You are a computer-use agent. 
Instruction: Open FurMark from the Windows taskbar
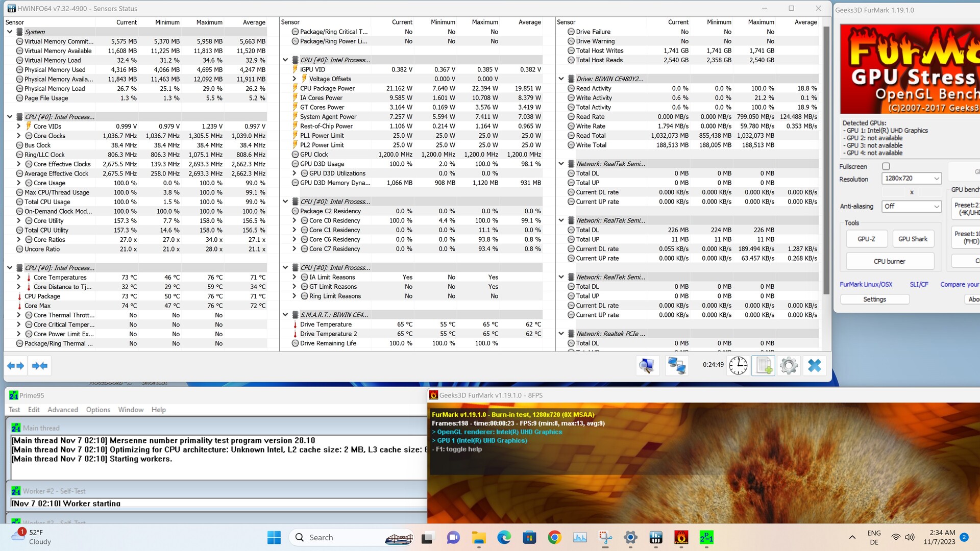pyautogui.click(x=681, y=537)
